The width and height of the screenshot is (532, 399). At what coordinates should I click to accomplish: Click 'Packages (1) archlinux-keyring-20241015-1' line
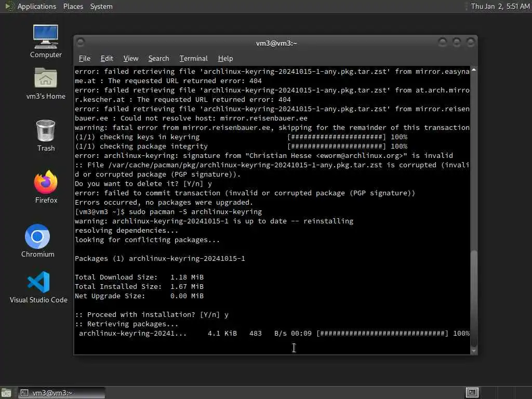point(160,259)
